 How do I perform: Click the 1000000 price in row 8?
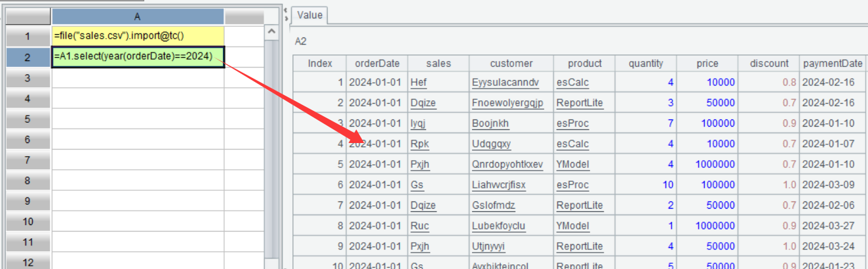click(714, 226)
